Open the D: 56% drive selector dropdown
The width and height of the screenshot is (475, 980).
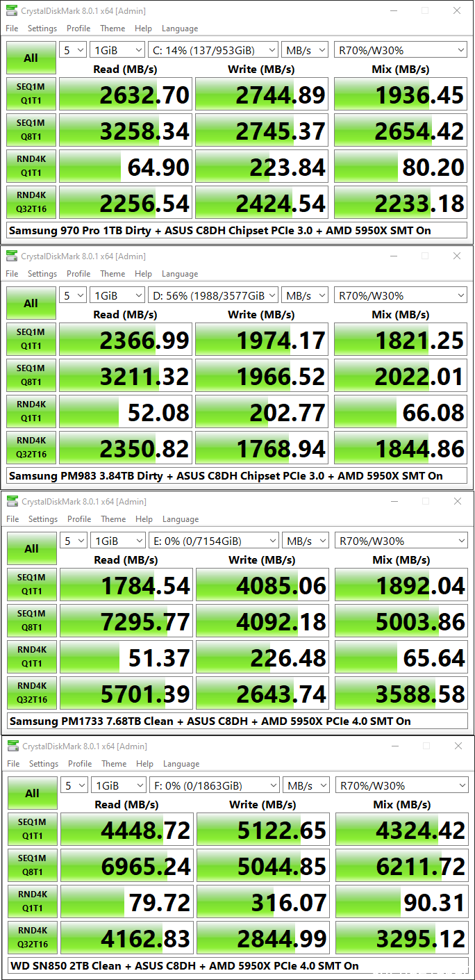pos(213,295)
